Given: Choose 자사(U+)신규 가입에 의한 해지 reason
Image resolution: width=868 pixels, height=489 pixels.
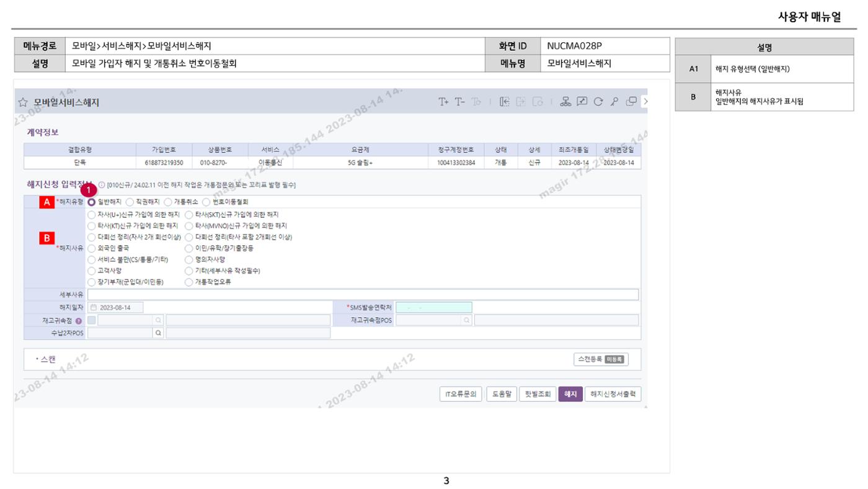Looking at the screenshot, I should point(92,214).
